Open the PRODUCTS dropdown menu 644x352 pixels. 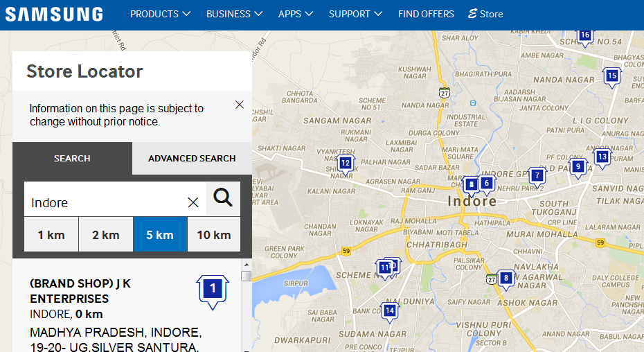pyautogui.click(x=160, y=14)
